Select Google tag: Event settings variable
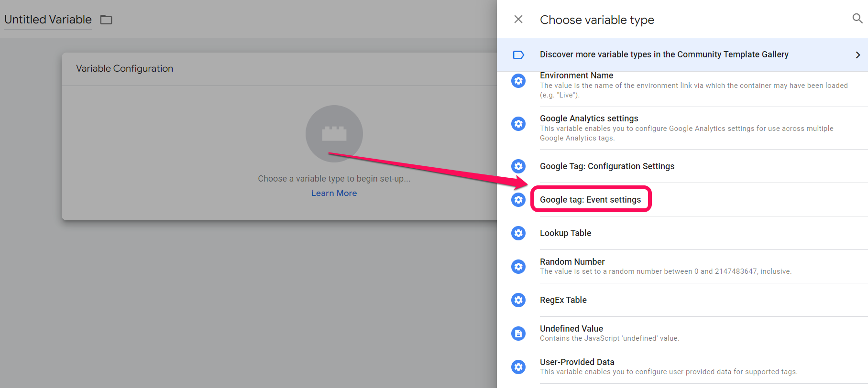Screen dimensions: 868x388 click(590, 200)
